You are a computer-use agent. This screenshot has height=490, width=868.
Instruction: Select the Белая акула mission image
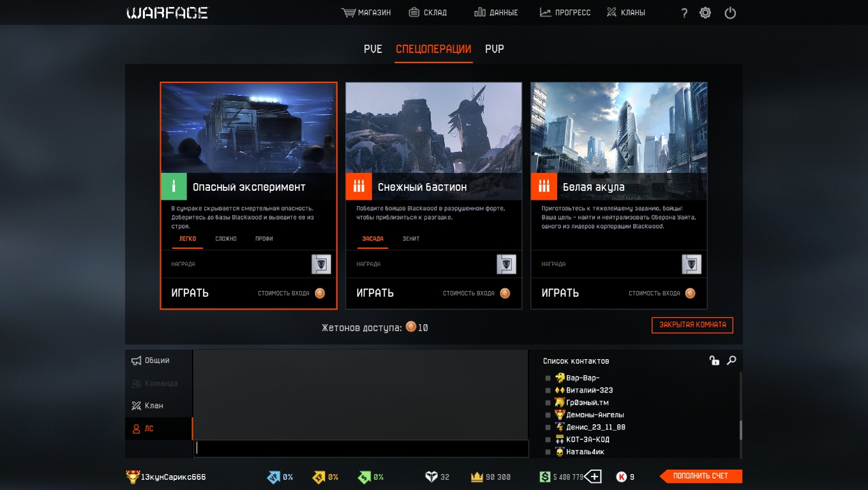click(618, 128)
